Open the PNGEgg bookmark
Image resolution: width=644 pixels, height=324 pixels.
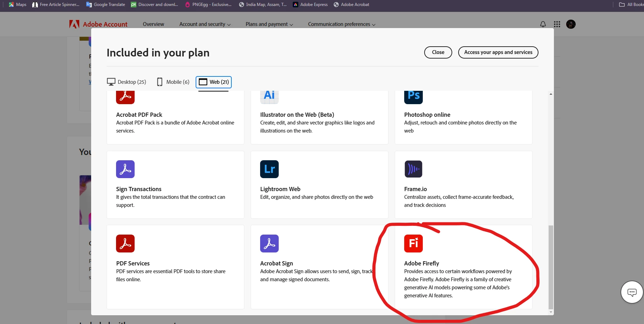(x=208, y=5)
